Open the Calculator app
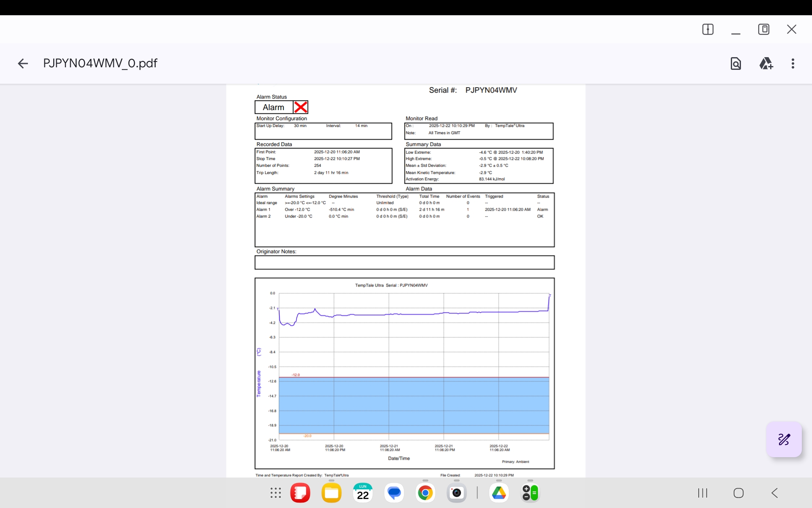 pos(530,493)
